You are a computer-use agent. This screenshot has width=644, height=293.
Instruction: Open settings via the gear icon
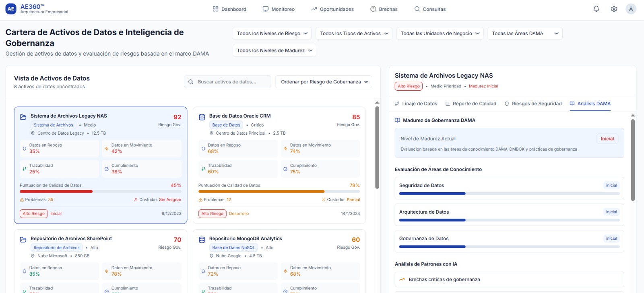(614, 9)
